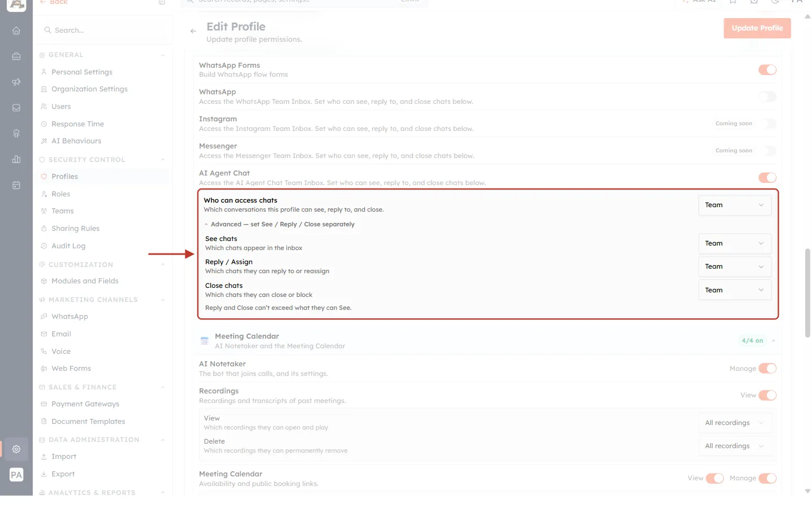Click the upload icon beside Import
The image size is (812, 508).
pos(44,457)
